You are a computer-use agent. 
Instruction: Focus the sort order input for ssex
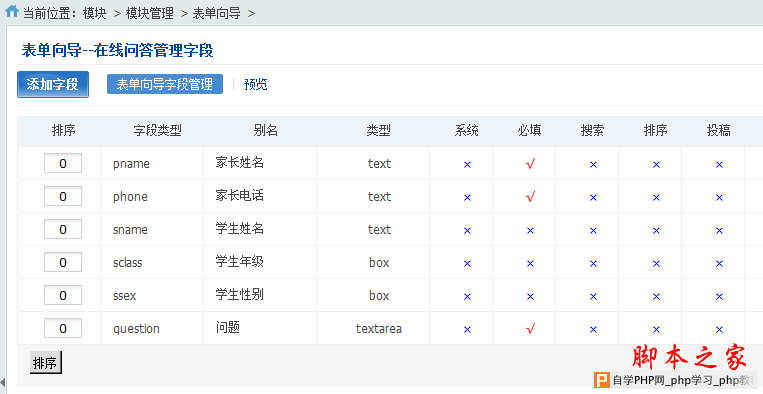[x=63, y=296]
